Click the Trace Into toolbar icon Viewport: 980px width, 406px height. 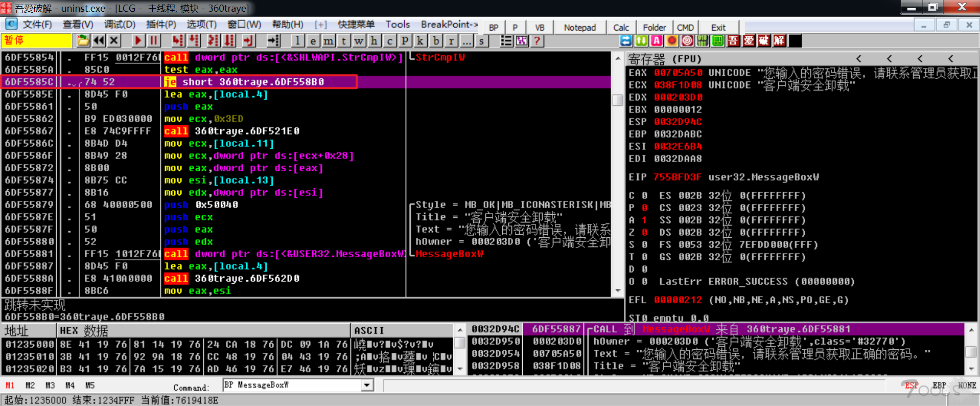pos(213,41)
